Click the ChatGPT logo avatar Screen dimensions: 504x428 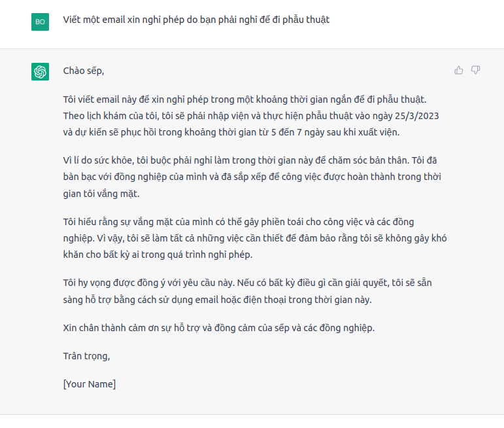pos(40,72)
